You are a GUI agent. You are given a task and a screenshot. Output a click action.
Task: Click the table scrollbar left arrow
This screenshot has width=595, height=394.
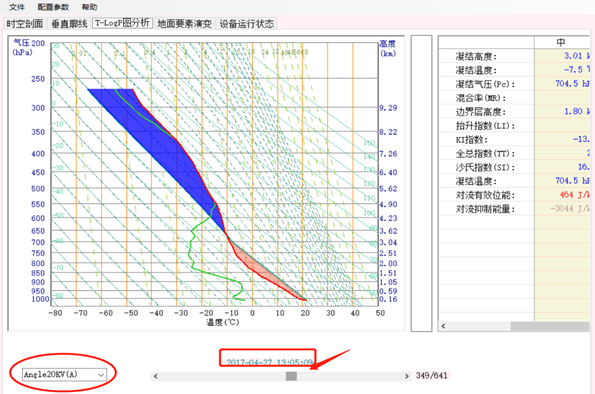coord(443,326)
